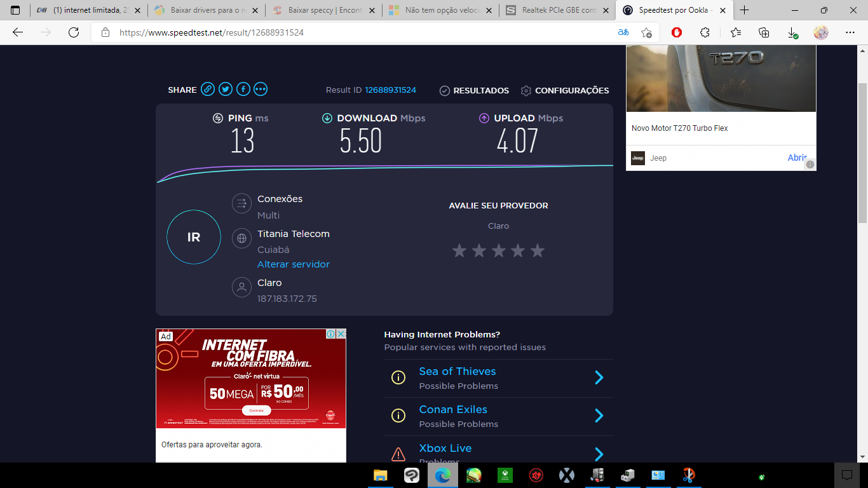The height and width of the screenshot is (488, 868).
Task: Open the browser Downloads icon
Action: coord(792,32)
